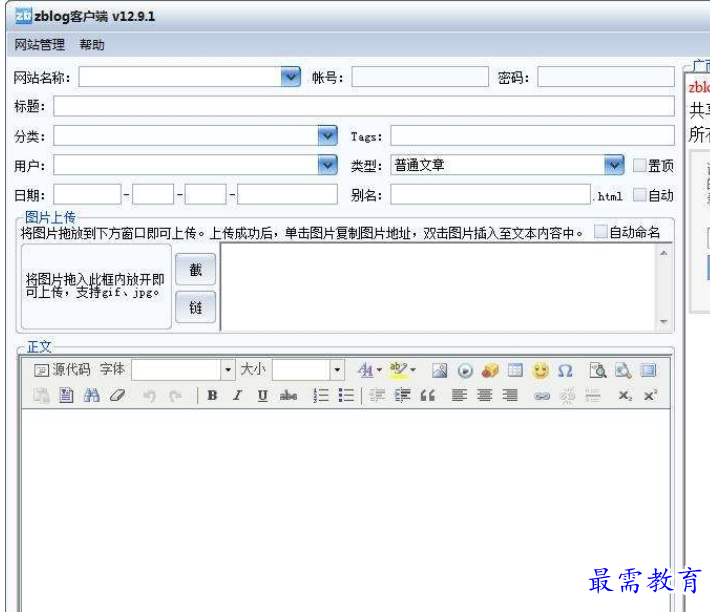Screen dimensions: 710x612
Task: Toggle strikethrough formatting
Action: pyautogui.click(x=288, y=396)
